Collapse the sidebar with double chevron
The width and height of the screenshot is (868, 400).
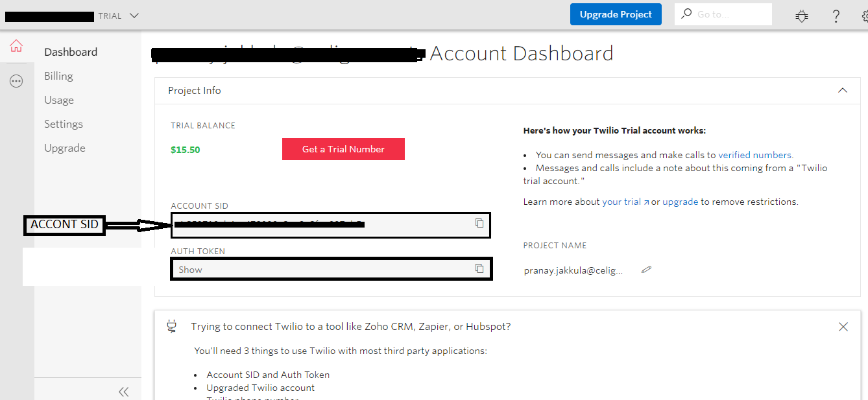pos(123,392)
